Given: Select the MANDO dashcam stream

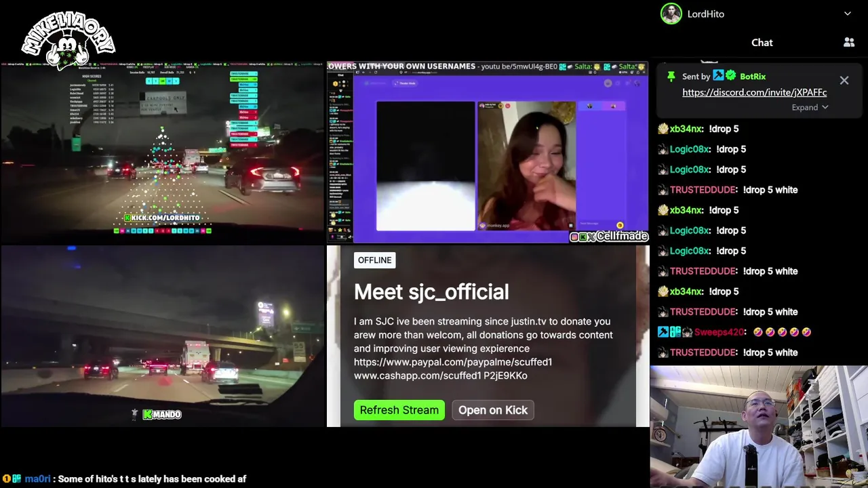Looking at the screenshot, I should tap(163, 336).
